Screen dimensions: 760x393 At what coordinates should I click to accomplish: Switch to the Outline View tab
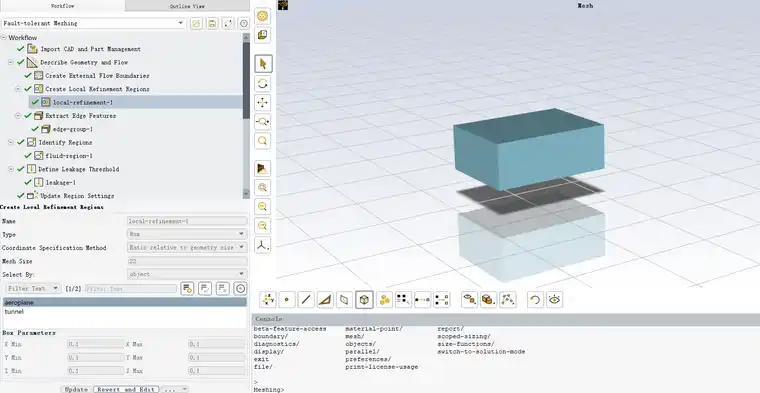pos(187,6)
